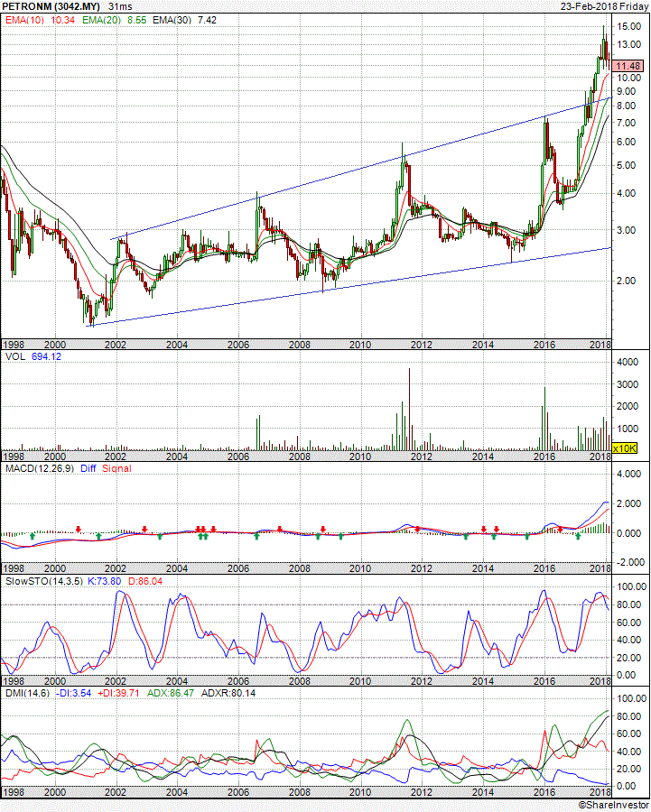The width and height of the screenshot is (651, 812).
Task: Click 60.00 on the DMI axis
Action: pyautogui.click(x=629, y=734)
